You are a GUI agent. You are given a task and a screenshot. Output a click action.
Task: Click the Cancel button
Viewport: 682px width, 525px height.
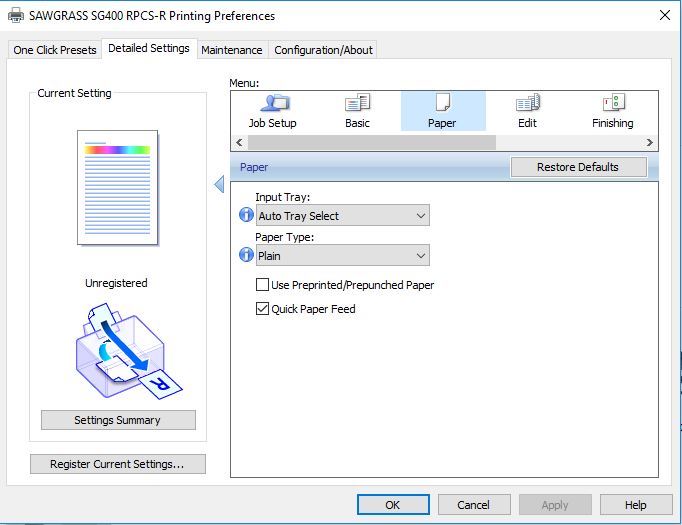(474, 505)
